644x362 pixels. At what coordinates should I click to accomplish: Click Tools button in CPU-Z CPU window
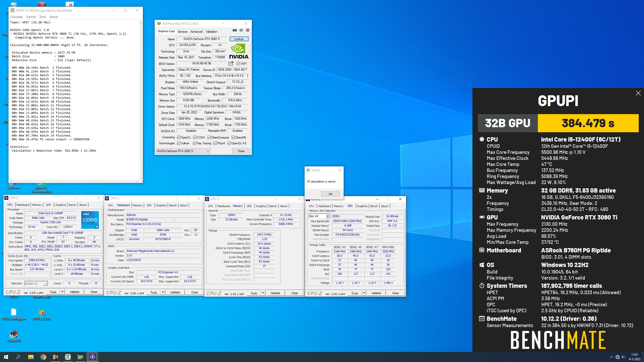pyautogui.click(x=53, y=292)
